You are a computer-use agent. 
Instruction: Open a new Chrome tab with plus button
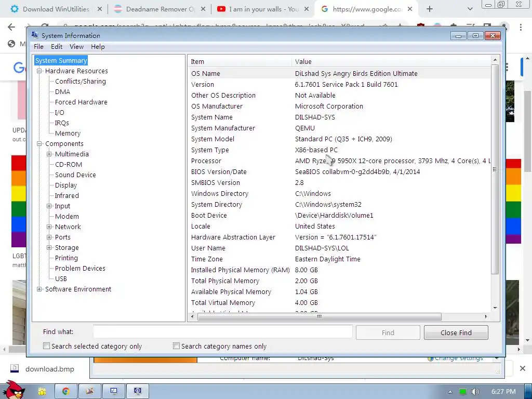tap(430, 9)
